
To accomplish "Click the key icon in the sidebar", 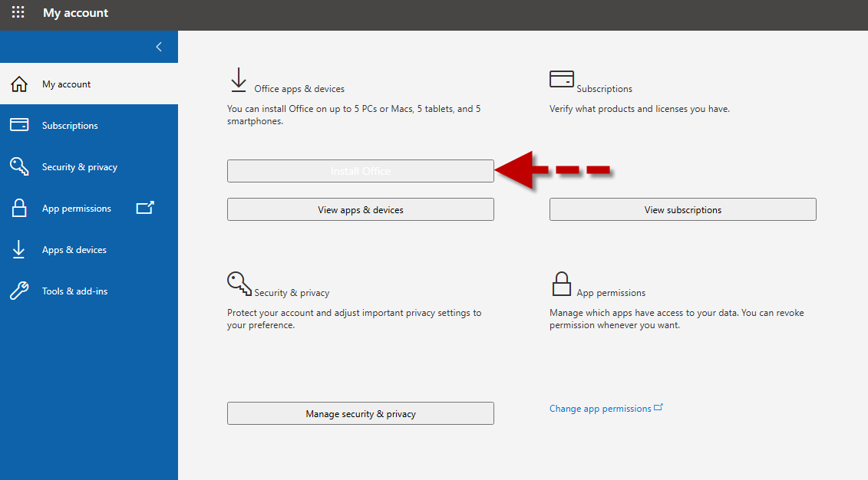I will point(19,166).
